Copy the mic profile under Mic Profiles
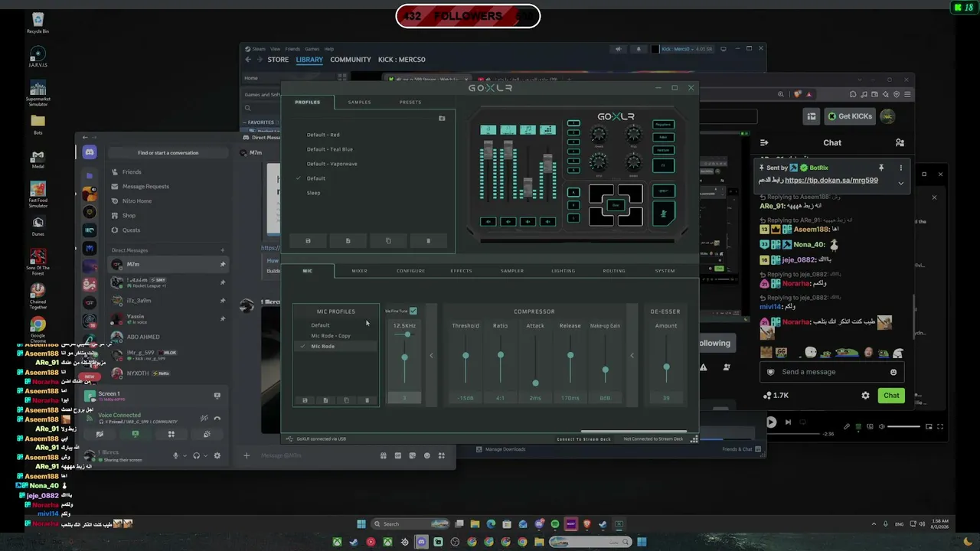980x551 pixels. (346, 400)
